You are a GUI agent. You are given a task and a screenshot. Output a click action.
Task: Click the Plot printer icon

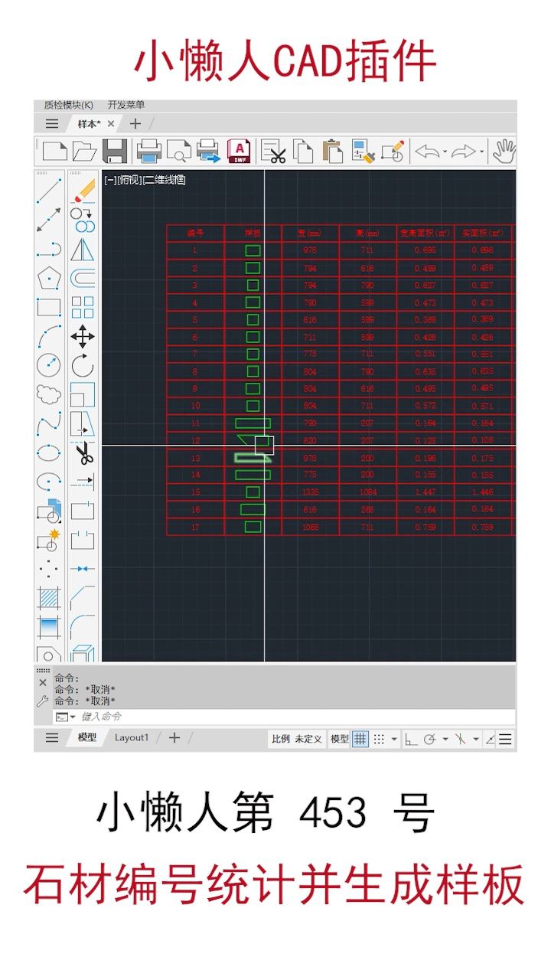pyautogui.click(x=148, y=151)
